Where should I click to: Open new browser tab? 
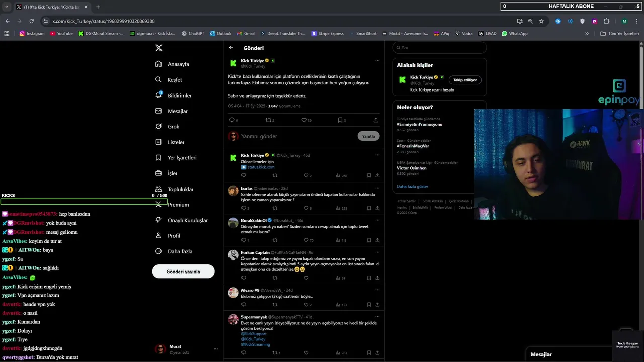(x=98, y=7)
